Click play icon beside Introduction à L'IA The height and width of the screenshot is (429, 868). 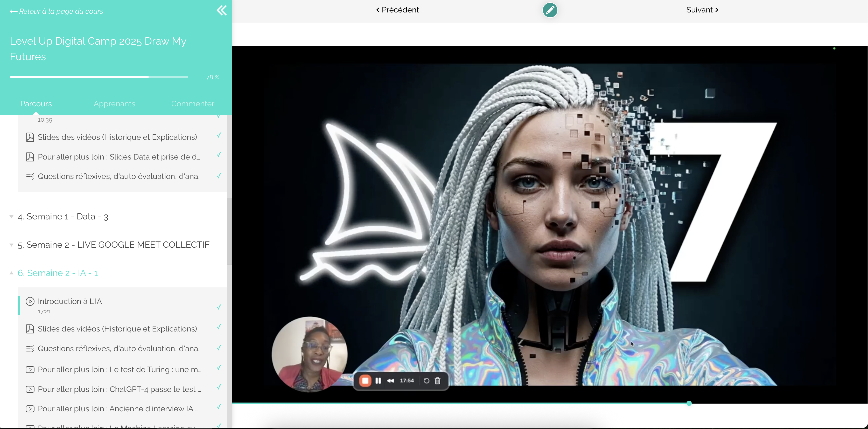(x=30, y=301)
